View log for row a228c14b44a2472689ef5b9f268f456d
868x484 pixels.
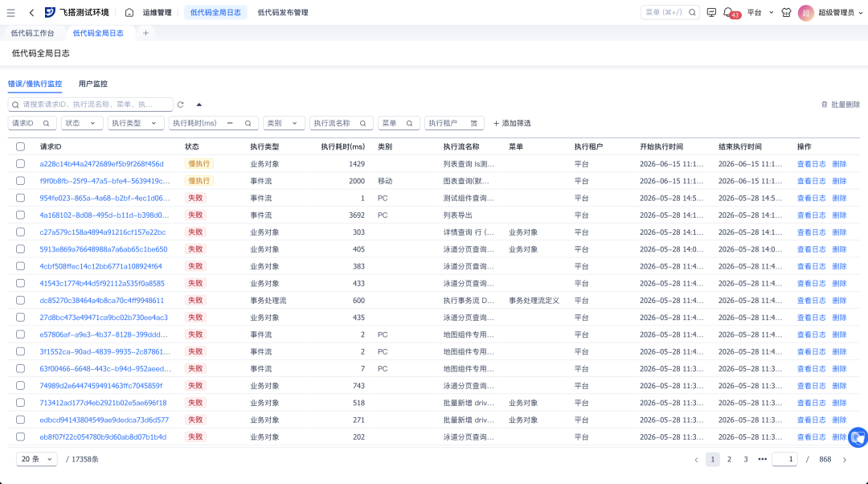[811, 164]
